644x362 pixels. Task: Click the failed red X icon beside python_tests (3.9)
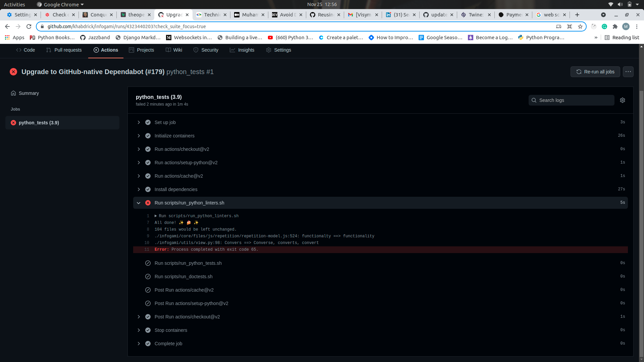(13, 123)
